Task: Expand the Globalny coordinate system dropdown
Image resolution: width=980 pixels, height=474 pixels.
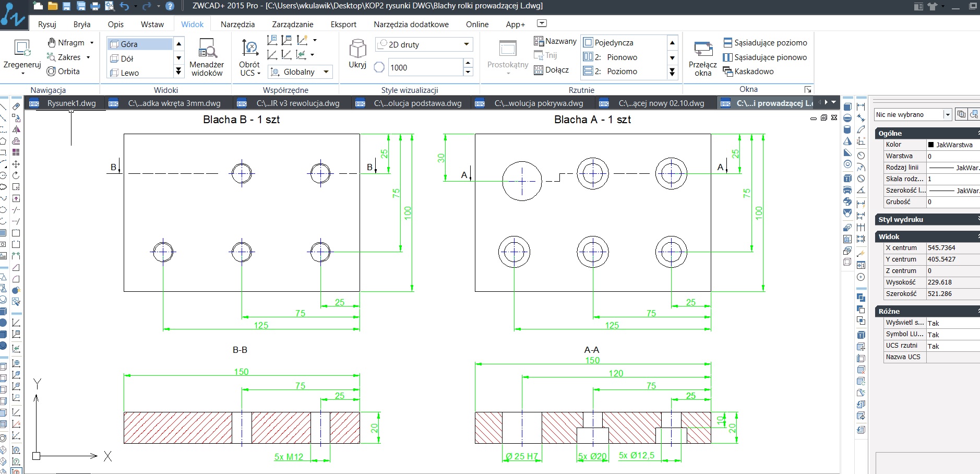Action: click(327, 72)
